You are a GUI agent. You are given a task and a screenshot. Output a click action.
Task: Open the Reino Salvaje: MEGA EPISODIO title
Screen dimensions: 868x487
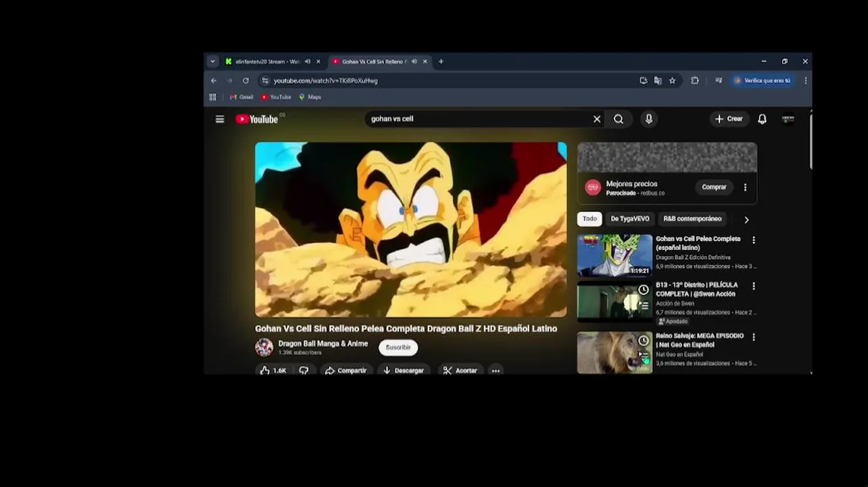(700, 340)
